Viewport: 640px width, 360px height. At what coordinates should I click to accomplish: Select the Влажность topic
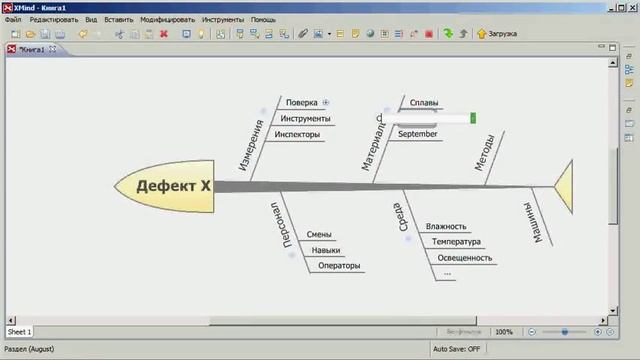tap(446, 227)
